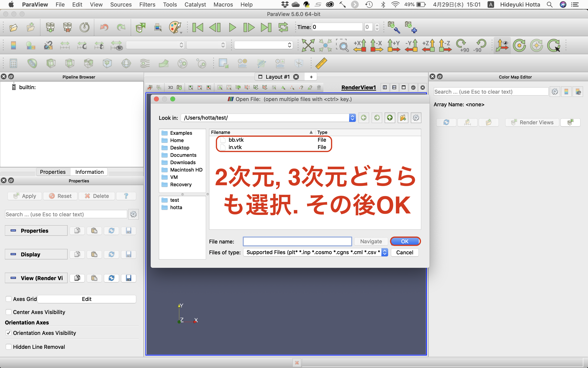
Task: Click the Undo arrow in toolbar
Action: [104, 27]
